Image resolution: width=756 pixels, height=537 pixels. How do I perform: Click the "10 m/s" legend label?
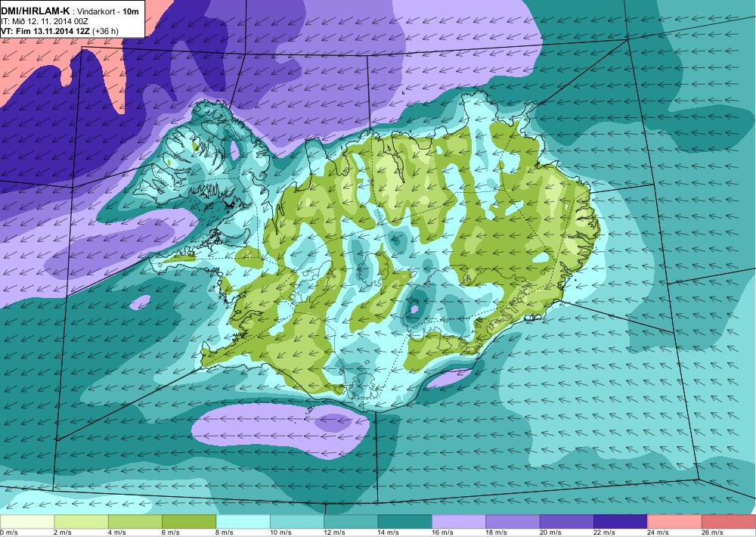click(281, 532)
